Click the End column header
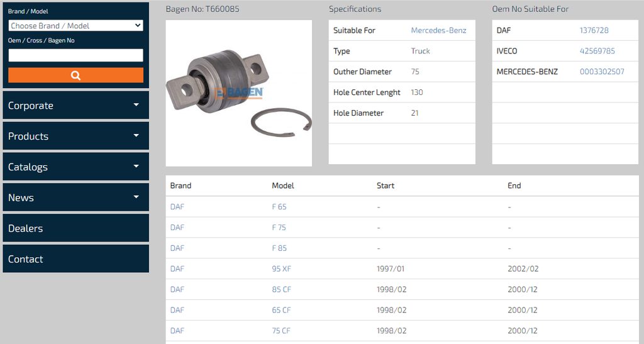Image resolution: width=644 pixels, height=344 pixels. 514,186
